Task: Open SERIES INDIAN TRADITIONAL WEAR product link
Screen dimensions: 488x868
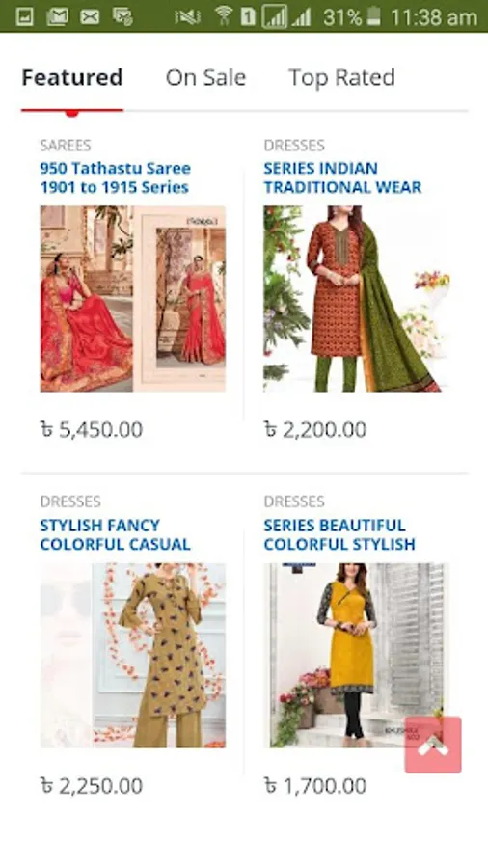Action: tap(342, 177)
